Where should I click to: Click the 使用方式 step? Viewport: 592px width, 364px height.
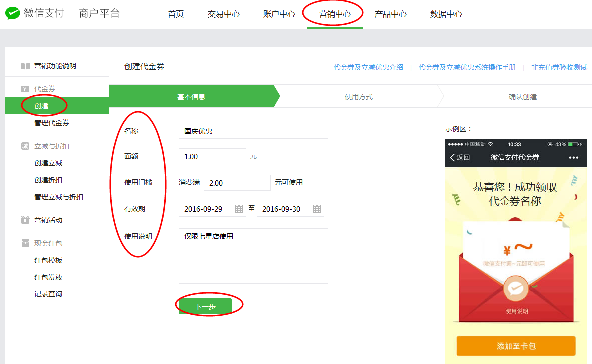tap(359, 97)
